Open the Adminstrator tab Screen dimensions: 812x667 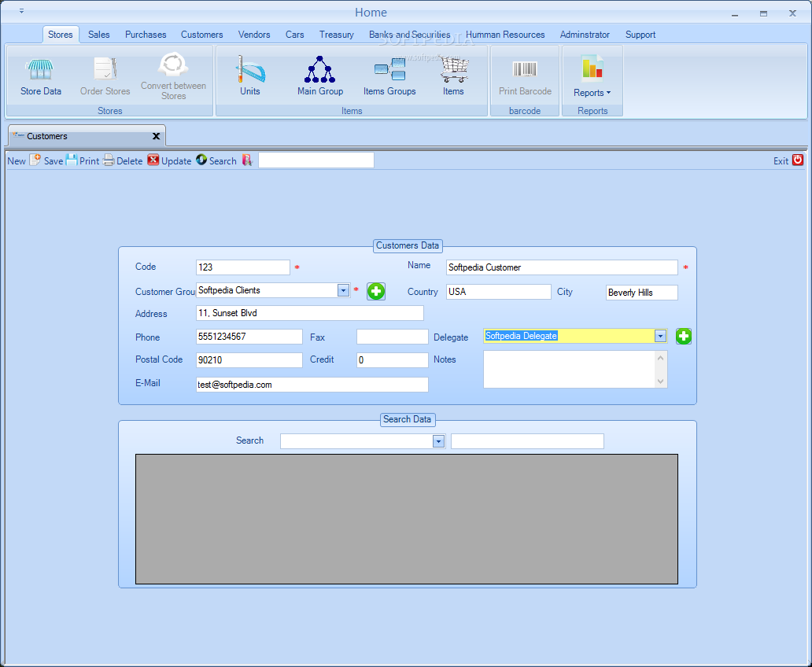[585, 35]
